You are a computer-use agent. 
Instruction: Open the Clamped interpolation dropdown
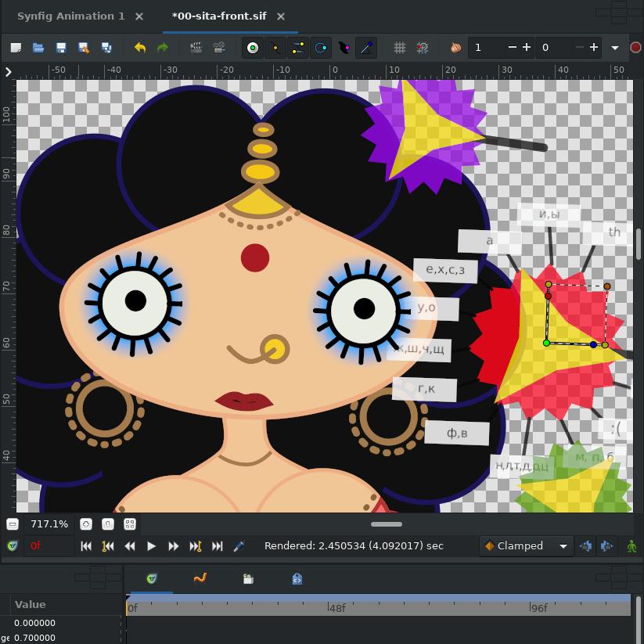tap(526, 546)
